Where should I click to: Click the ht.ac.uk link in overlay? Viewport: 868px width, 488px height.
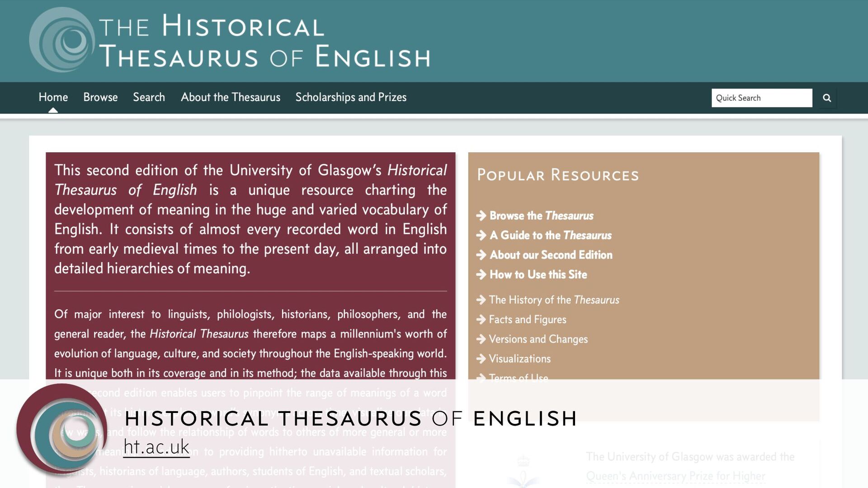[156, 447]
